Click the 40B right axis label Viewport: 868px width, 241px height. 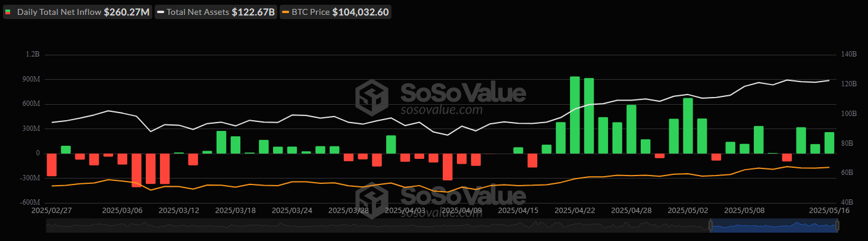(848, 202)
